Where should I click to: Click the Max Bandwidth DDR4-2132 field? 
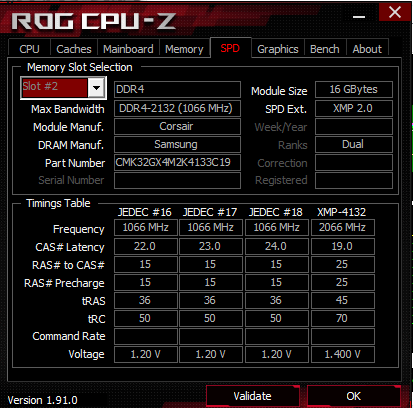click(x=177, y=108)
